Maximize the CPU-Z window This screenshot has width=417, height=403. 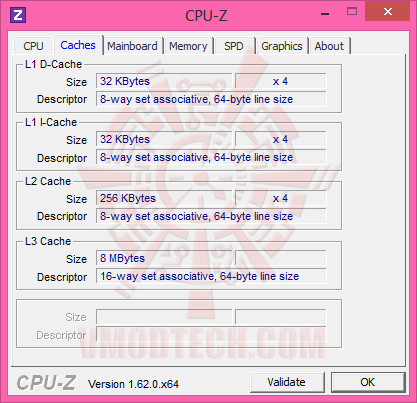point(352,12)
